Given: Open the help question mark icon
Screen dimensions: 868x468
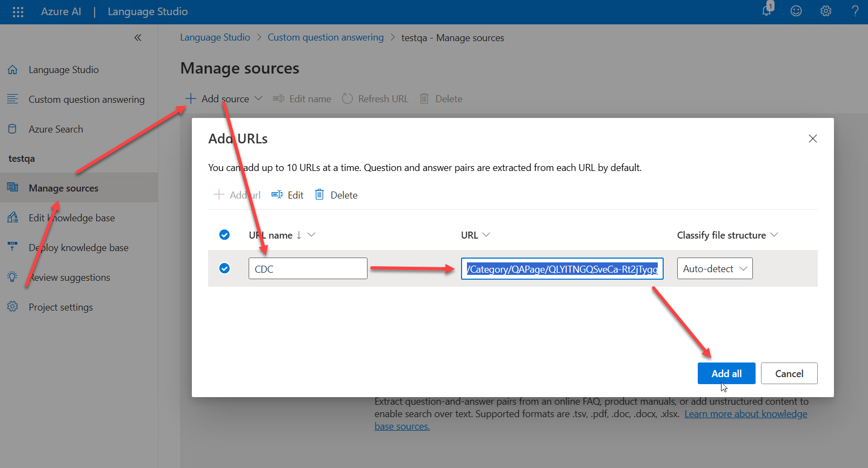Looking at the screenshot, I should (855, 11).
